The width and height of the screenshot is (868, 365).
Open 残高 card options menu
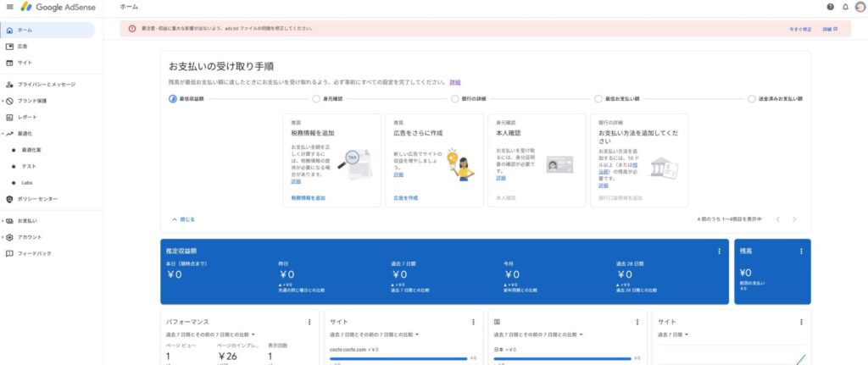(801, 251)
